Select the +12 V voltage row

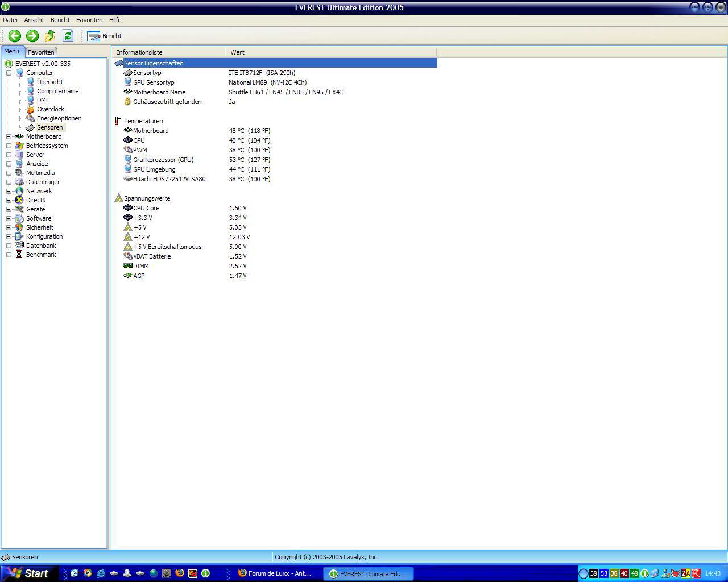coord(275,237)
